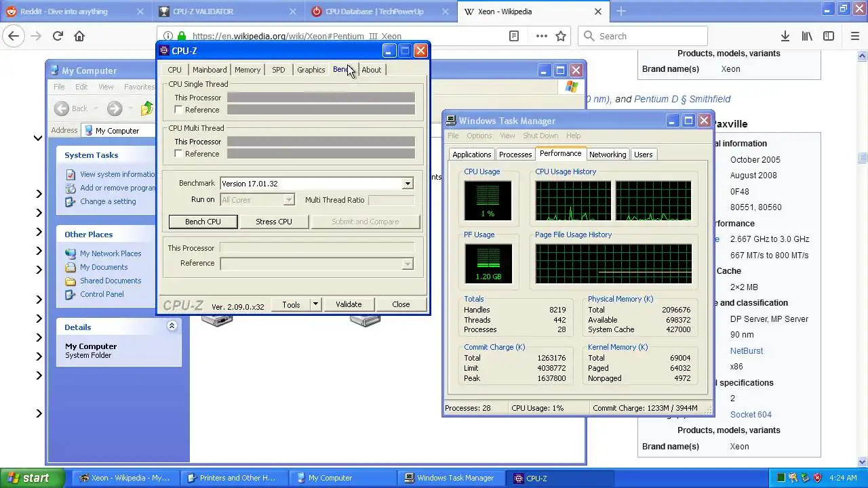This screenshot has width=868, height=488.
Task: Click the Add or remove programs icon
Action: [x=71, y=188]
